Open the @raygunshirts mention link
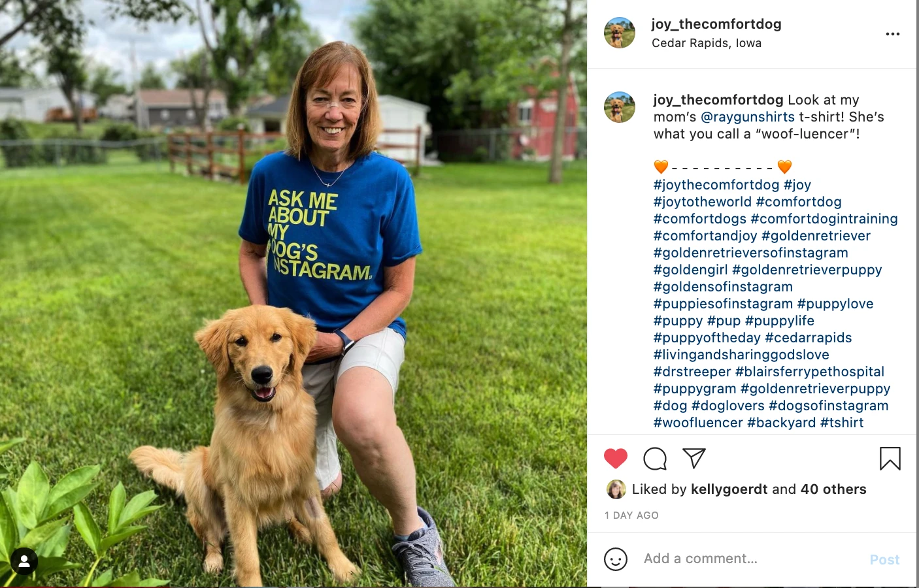Image resolution: width=919 pixels, height=588 pixels. 747,117
